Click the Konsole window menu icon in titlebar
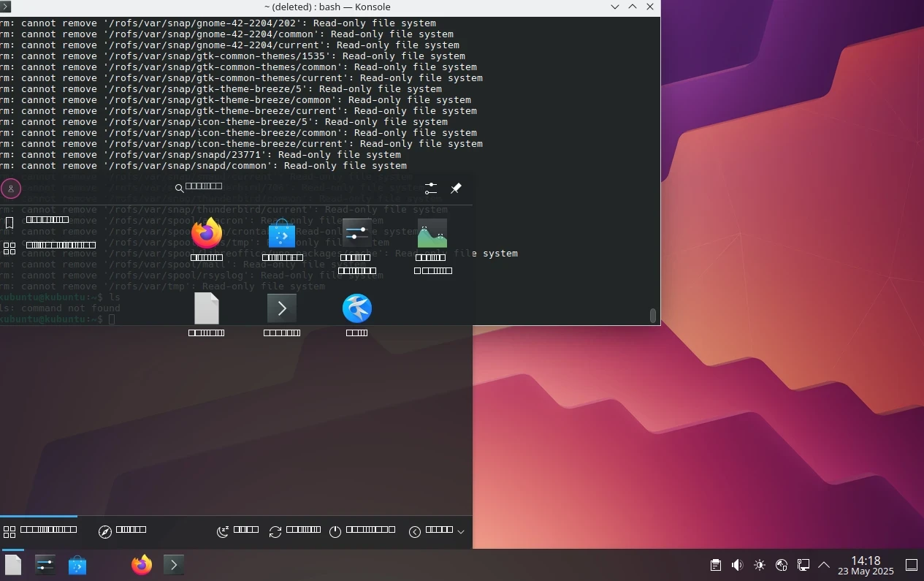Image resolution: width=924 pixels, height=581 pixels. click(x=6, y=7)
